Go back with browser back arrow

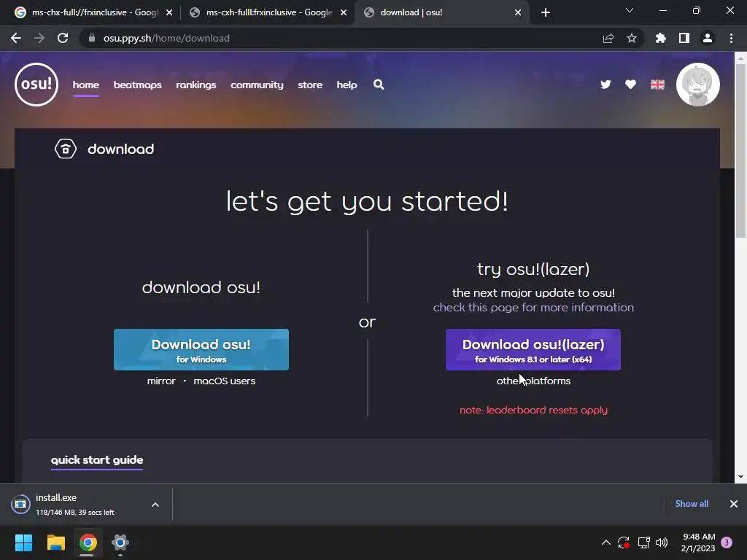click(x=16, y=38)
